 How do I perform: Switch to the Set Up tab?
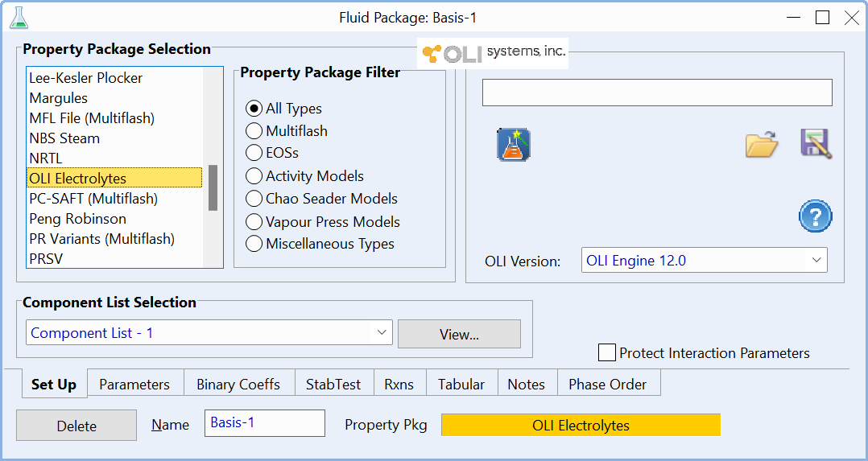pyautogui.click(x=54, y=384)
